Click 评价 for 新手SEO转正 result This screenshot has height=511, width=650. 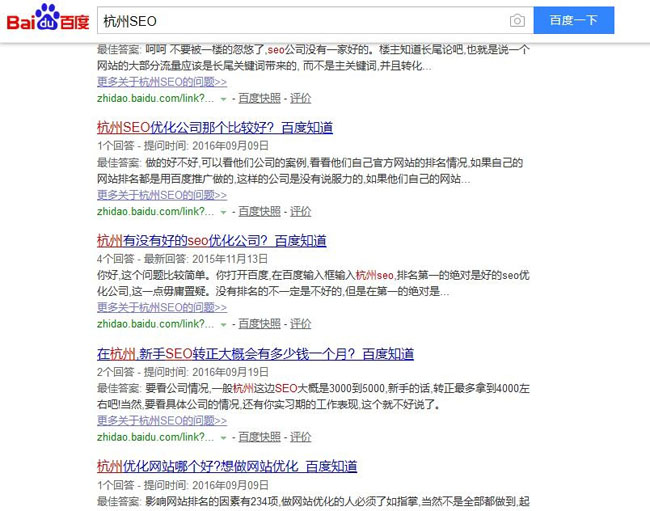301,437
